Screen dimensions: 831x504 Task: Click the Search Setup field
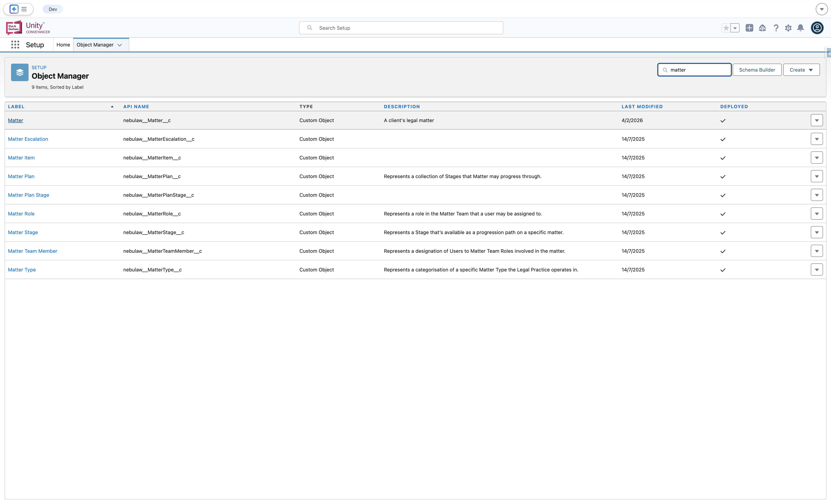(x=401, y=28)
